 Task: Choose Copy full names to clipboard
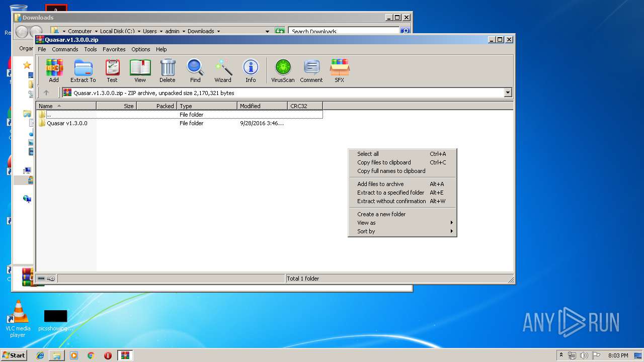pyautogui.click(x=402, y=171)
